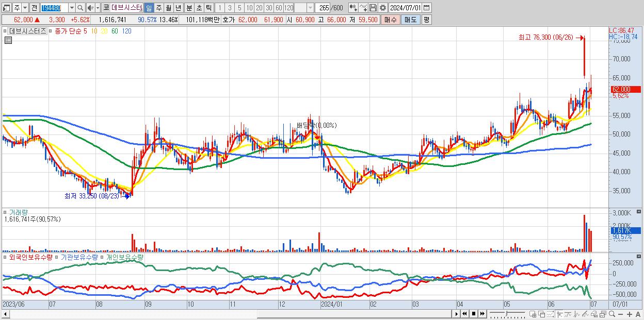
Task: Select the 분 minute chart period
Action: point(189,8)
